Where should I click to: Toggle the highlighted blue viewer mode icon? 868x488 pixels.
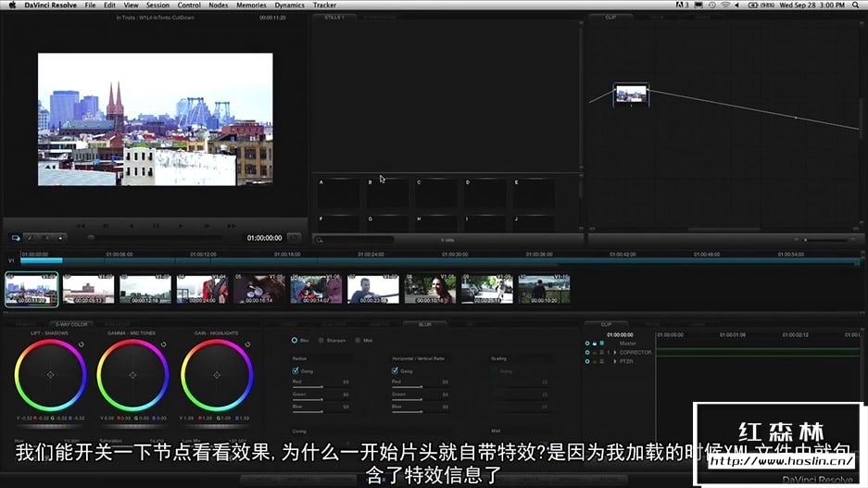16,238
